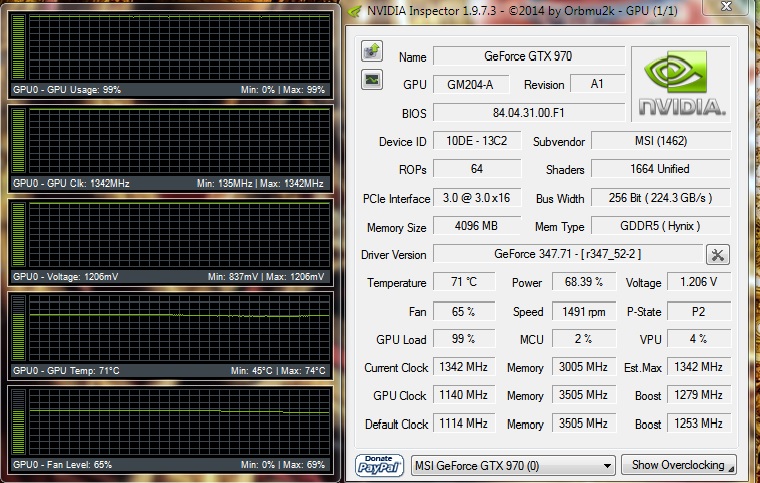Image resolution: width=760 pixels, height=483 pixels.
Task: Click the GPU Temp level bar indicator
Action: click(x=18, y=328)
